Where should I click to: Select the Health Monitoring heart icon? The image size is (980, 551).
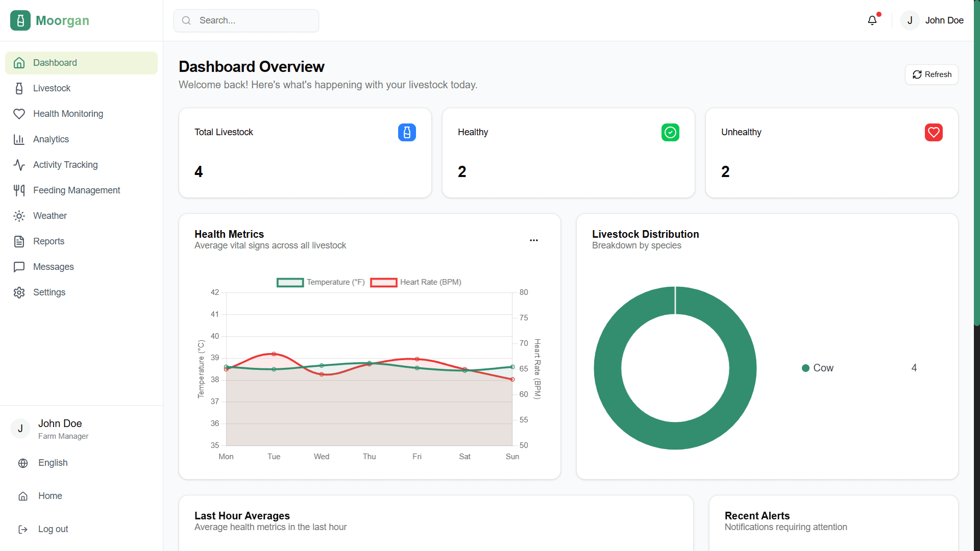coord(19,114)
